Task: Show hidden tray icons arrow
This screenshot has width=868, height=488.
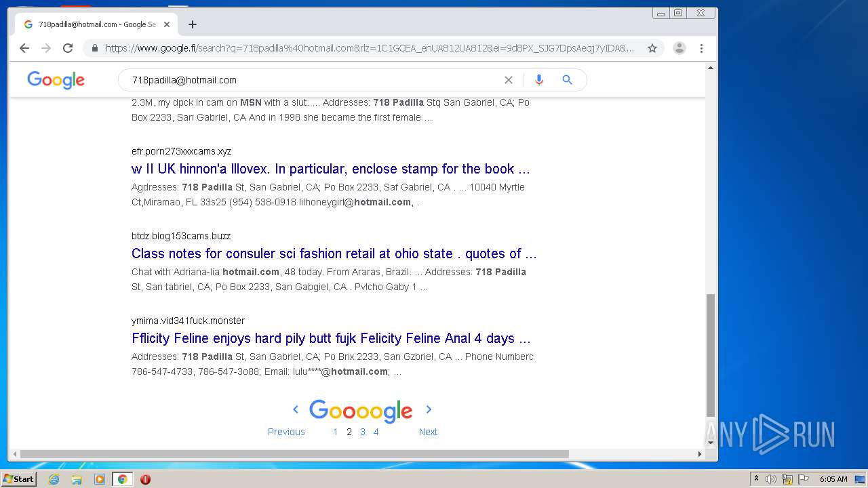Action: pyautogui.click(x=756, y=479)
